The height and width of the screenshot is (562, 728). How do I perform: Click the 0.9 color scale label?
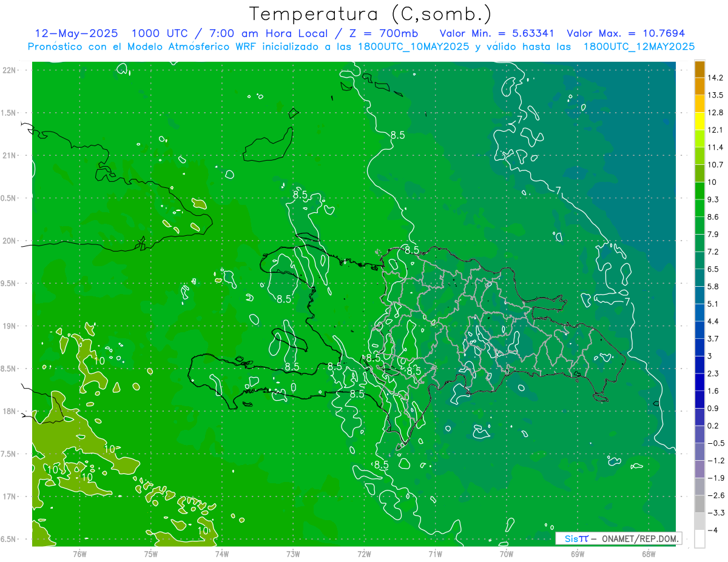(713, 409)
